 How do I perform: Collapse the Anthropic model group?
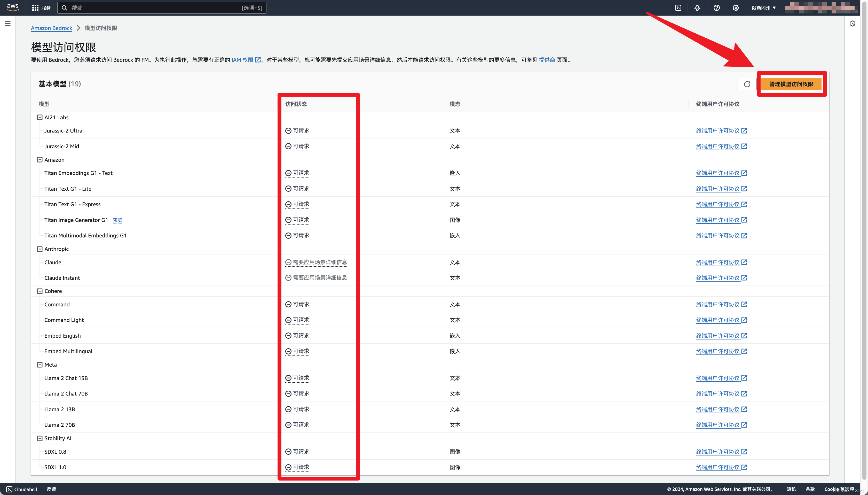coord(40,249)
